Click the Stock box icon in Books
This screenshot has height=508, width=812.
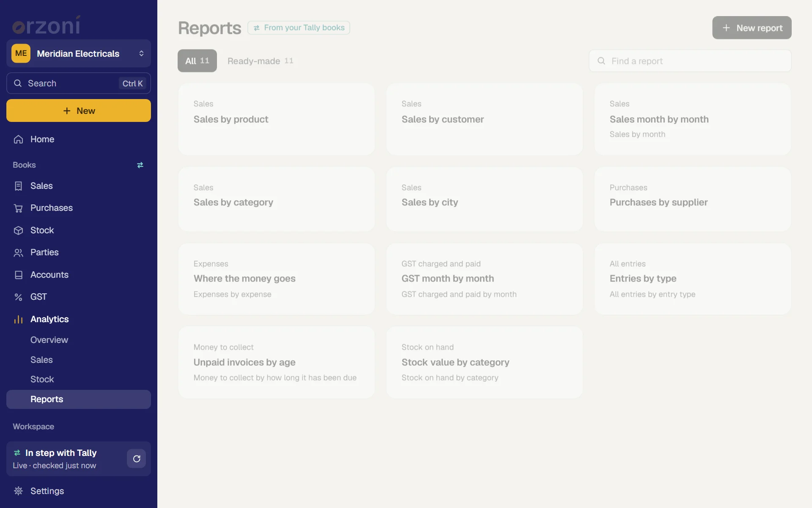coord(18,230)
